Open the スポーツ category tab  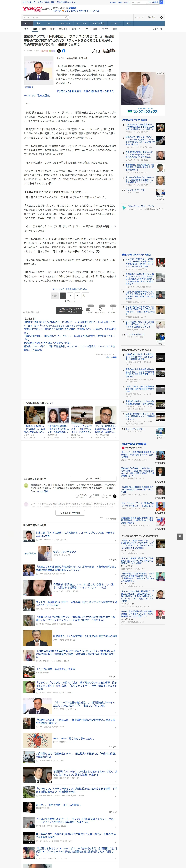(76, 29)
